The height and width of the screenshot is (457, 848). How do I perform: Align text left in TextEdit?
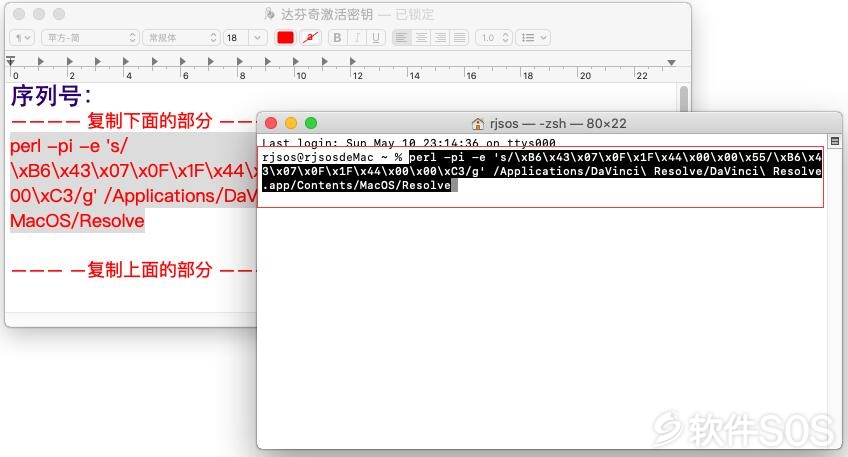tap(401, 37)
